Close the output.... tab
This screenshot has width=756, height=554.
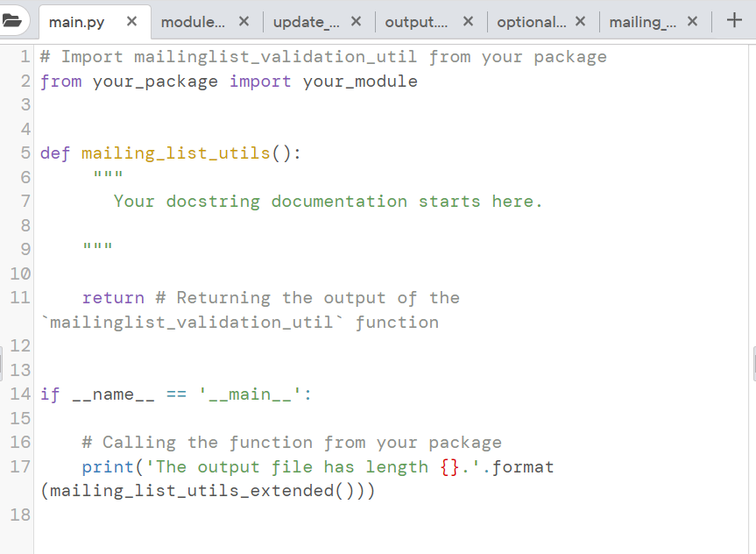[x=468, y=21]
